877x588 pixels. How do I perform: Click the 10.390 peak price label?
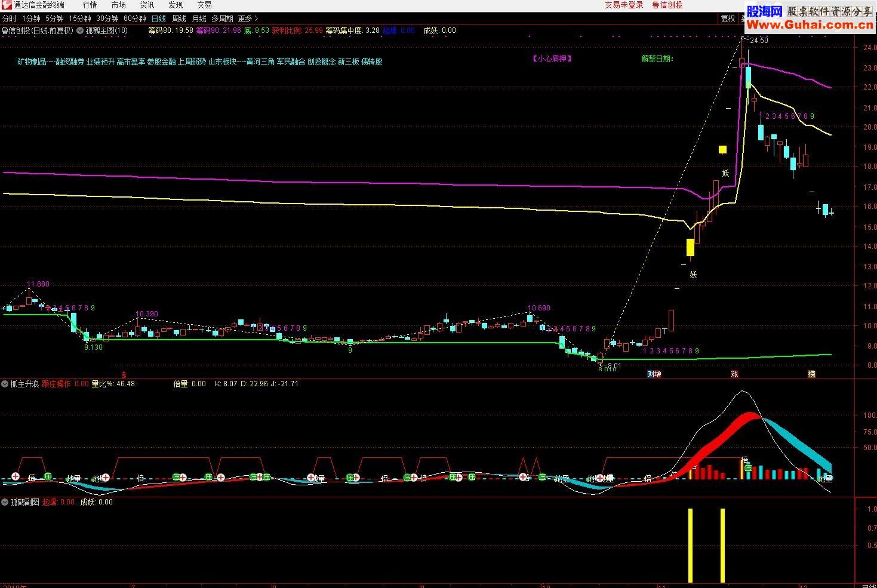[146, 314]
